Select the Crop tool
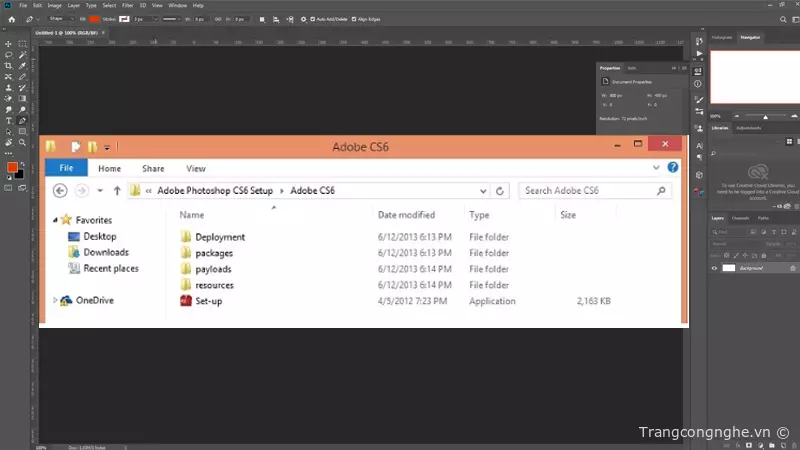This screenshot has height=450, width=800. 9,66
